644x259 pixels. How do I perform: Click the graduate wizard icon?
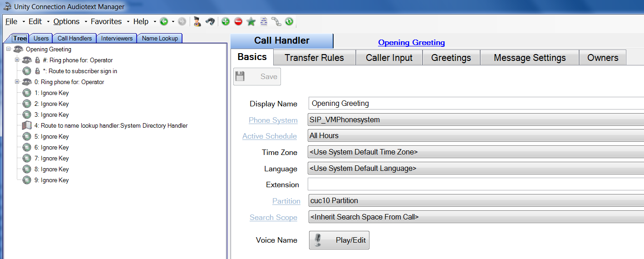point(197,21)
